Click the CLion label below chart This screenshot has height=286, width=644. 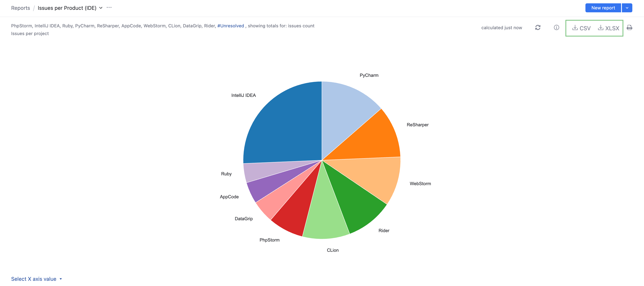point(332,250)
